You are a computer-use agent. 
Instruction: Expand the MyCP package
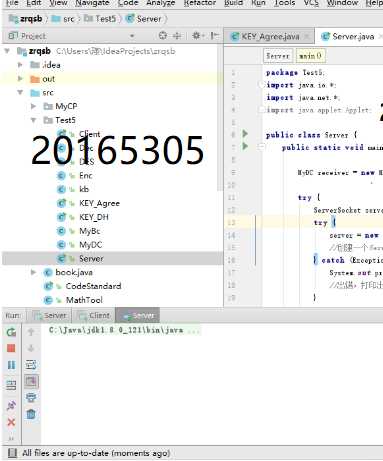33,106
